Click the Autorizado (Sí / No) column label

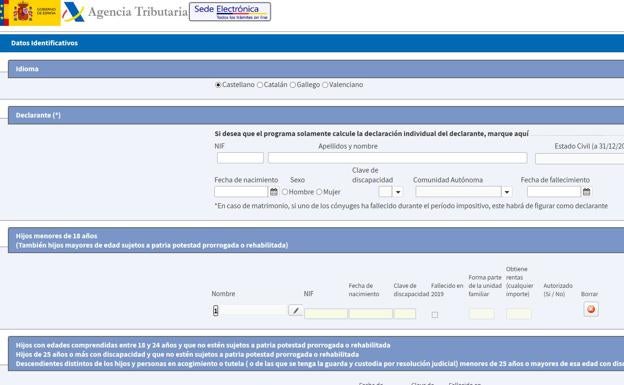(x=558, y=290)
